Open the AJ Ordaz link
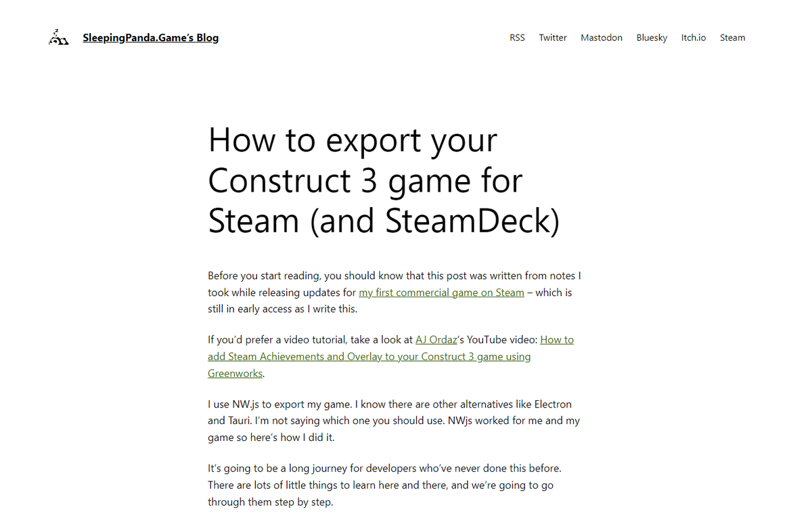The height and width of the screenshot is (516, 812). tap(436, 340)
